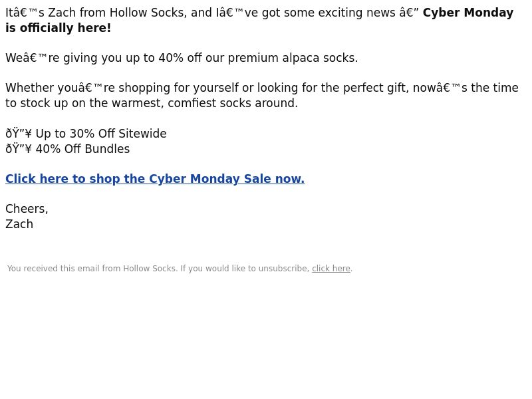Select the 'Up to 30% Off Sitewide' line

100,134
